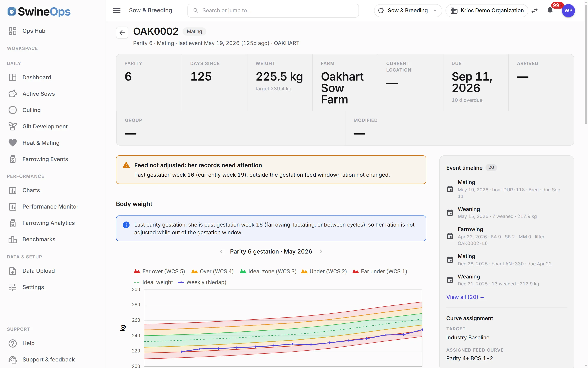
Task: Click the blue info circle icon
Action: coord(126,225)
